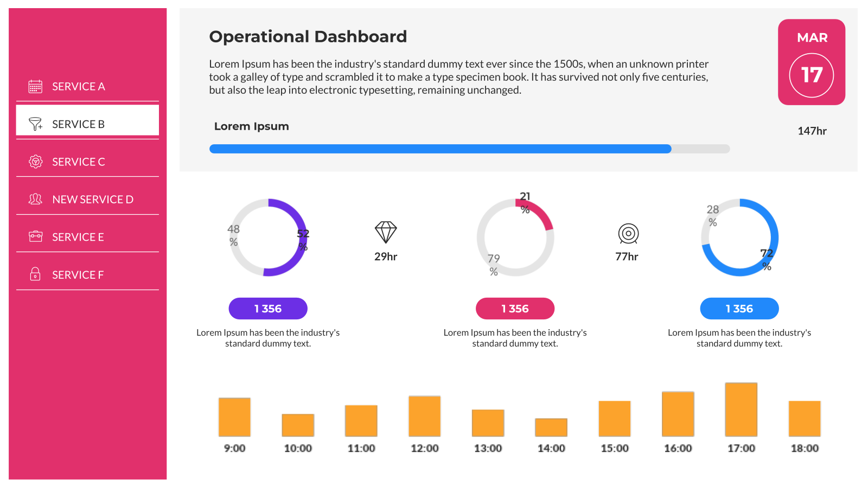Click the MAR 17 date badge

tap(812, 62)
